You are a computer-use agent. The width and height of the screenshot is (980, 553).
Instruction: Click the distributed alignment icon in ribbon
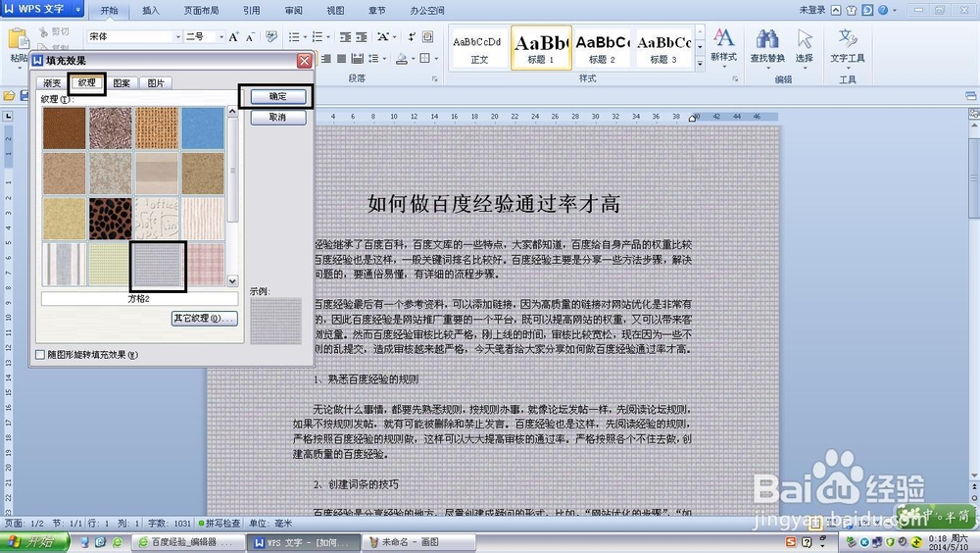[x=357, y=58]
